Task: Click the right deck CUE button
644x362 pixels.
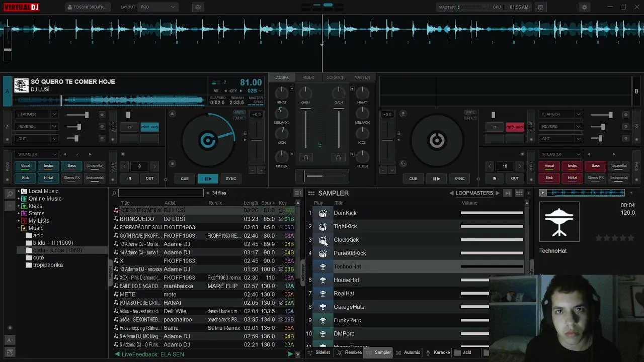Action: coord(413,178)
